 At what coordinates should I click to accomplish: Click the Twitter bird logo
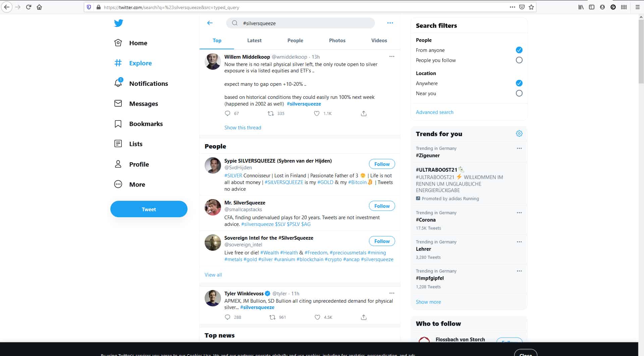pyautogui.click(x=118, y=23)
